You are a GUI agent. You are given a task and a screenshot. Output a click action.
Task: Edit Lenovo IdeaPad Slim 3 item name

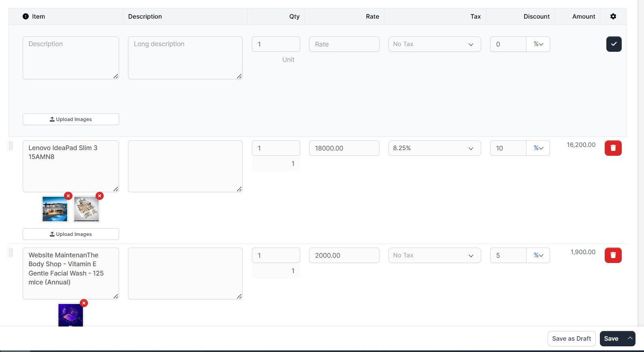coord(71,166)
